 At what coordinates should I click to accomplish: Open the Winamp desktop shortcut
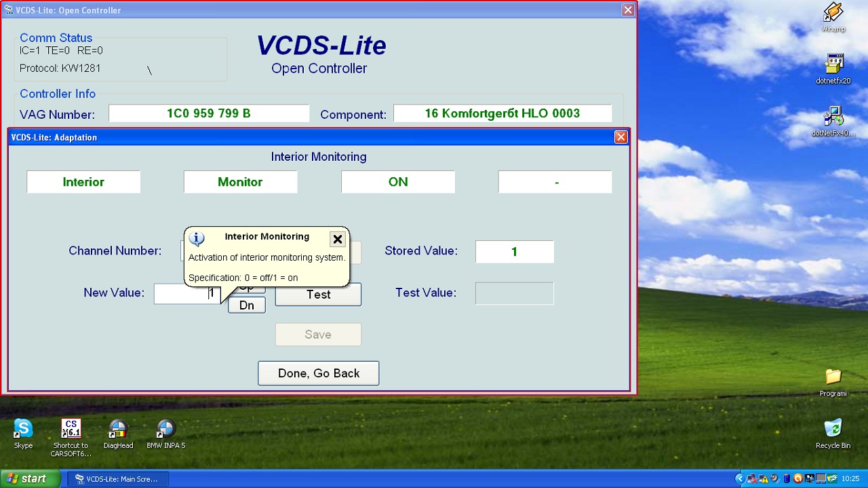(833, 14)
